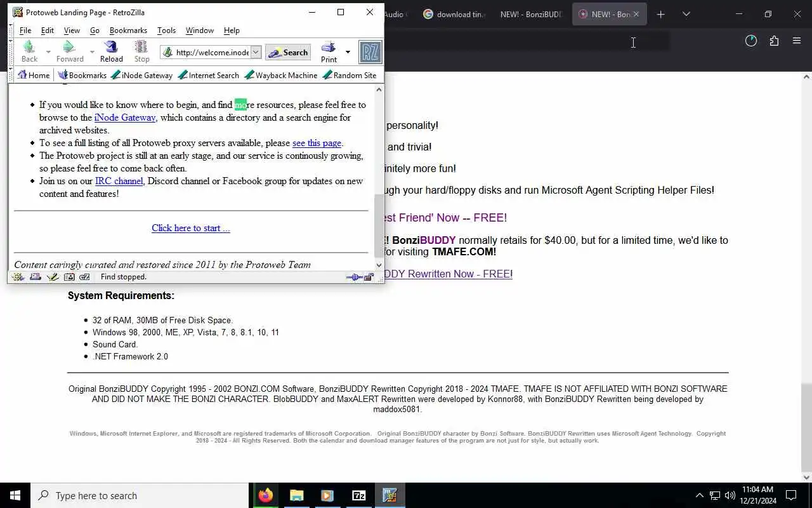812x508 pixels.
Task: Open Firefox extensions puzzle icon
Action: 774,41
